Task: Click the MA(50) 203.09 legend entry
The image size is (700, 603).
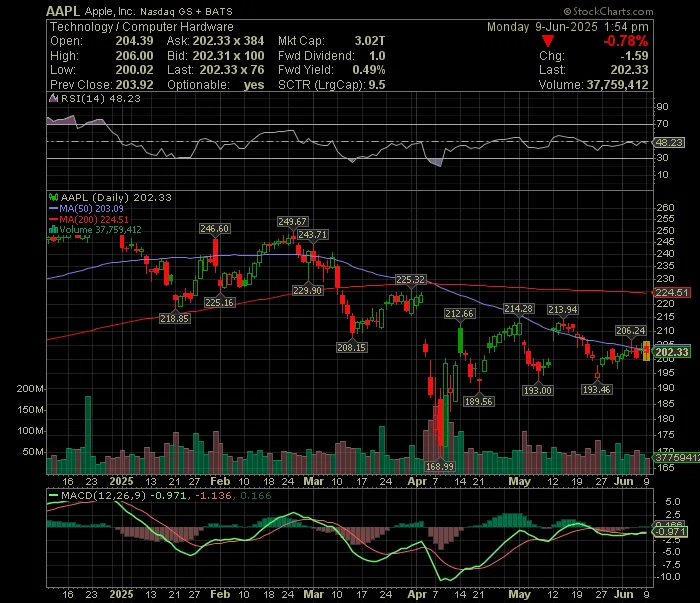Action: pyautogui.click(x=86, y=208)
